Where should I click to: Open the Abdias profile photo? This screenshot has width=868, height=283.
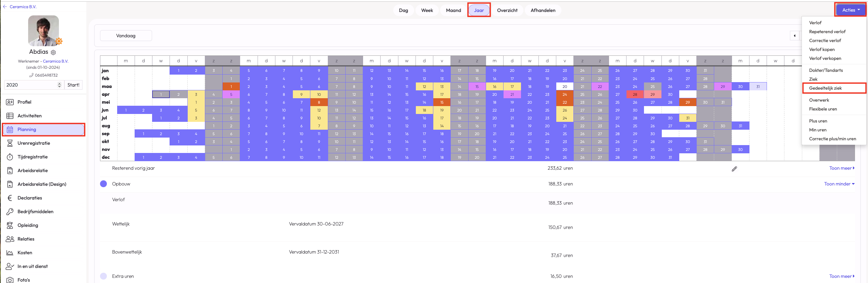[44, 31]
